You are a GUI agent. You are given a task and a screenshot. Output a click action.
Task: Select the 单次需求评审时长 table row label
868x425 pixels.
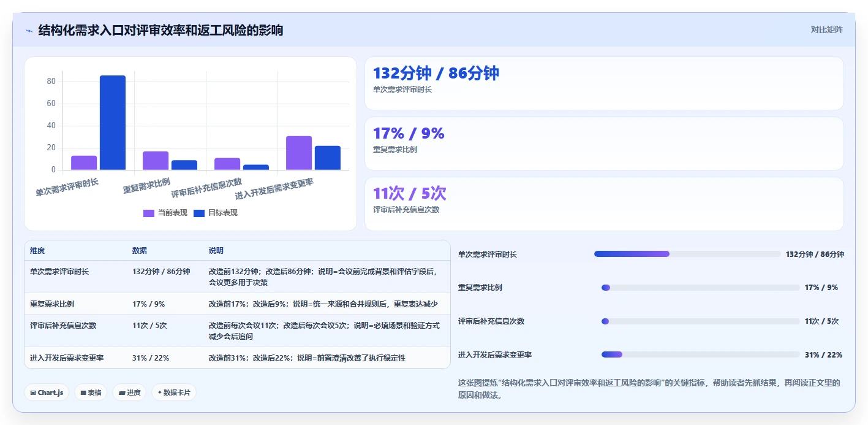59,271
